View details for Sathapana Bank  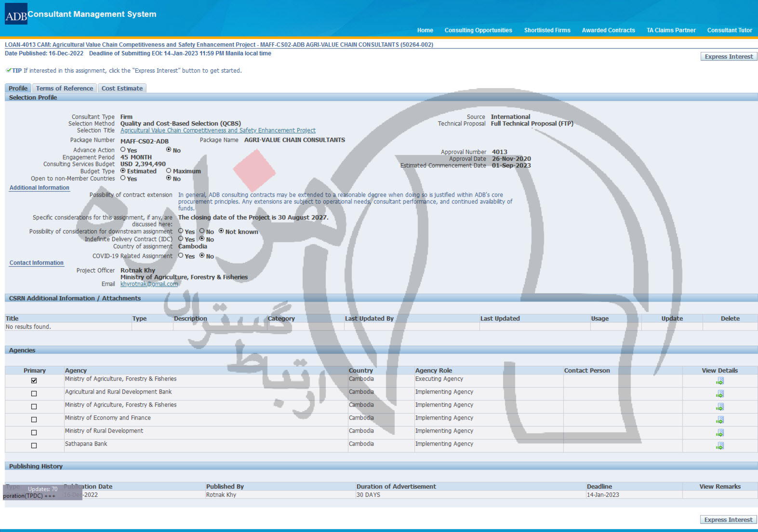(719, 446)
